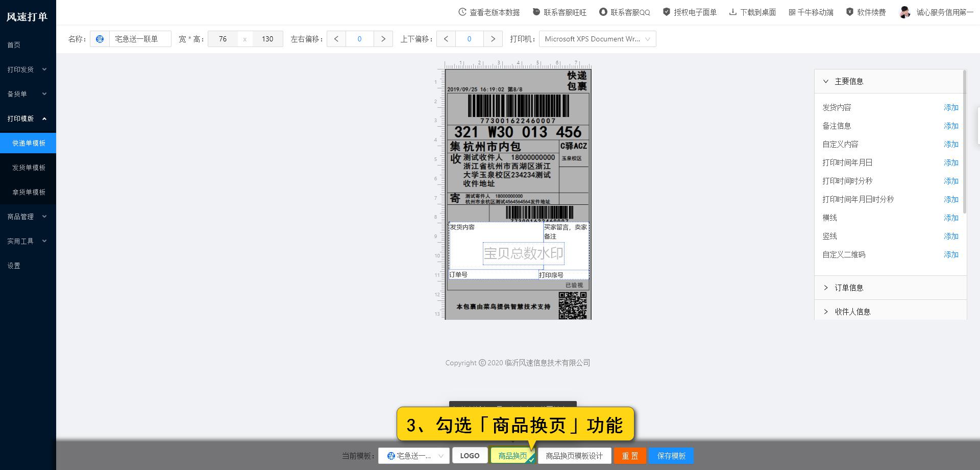Expand the 收件人信息 panel section
Viewport: 980px width, 470px height.
coord(891,311)
